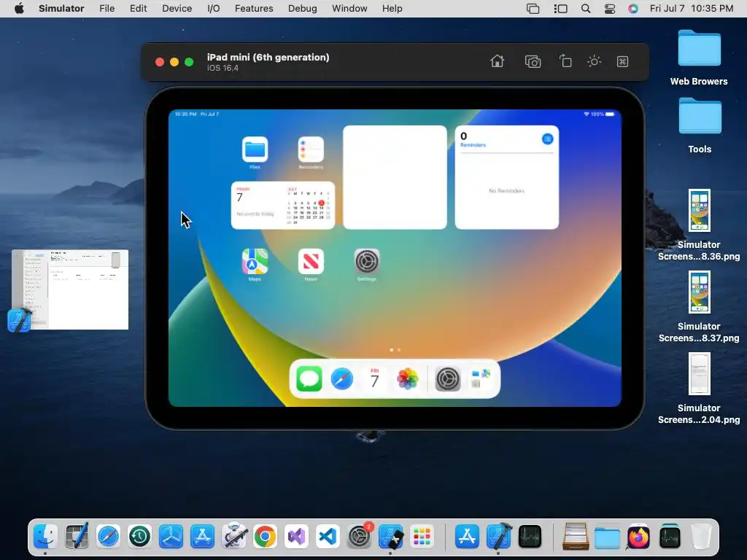Open Safari from the macOS dock
Image resolution: width=747 pixels, height=560 pixels.
click(x=108, y=537)
